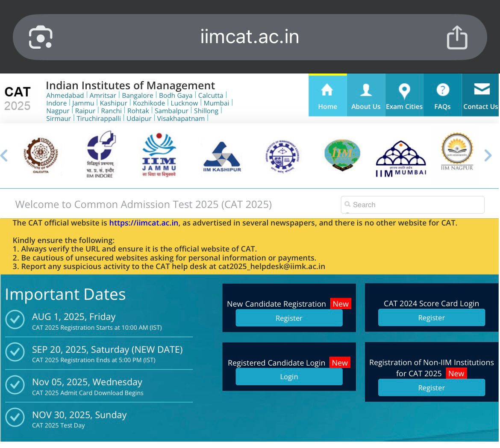The width and height of the screenshot is (500, 448).
Task: Click Register under New Candidate Registration
Action: click(x=289, y=318)
